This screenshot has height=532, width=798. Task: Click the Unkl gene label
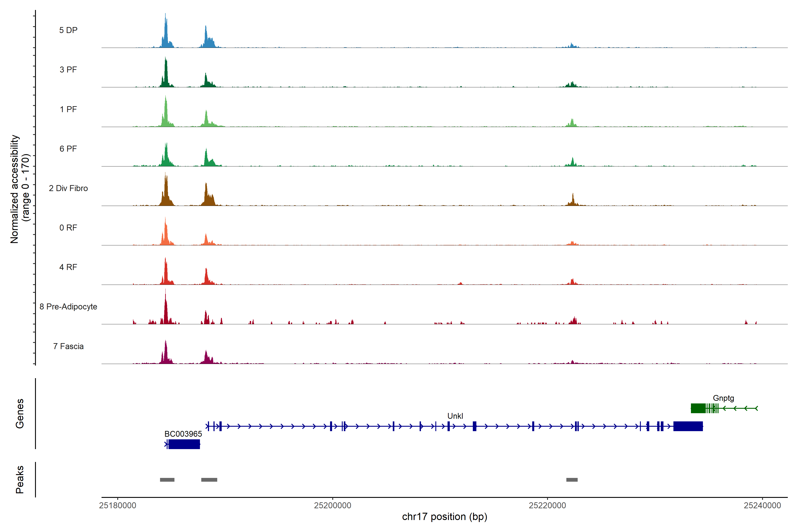click(455, 416)
